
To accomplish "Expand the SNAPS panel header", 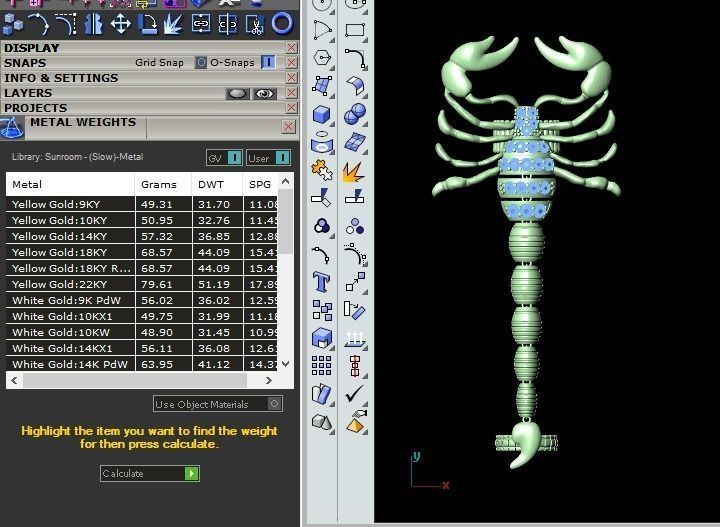I will [25, 63].
